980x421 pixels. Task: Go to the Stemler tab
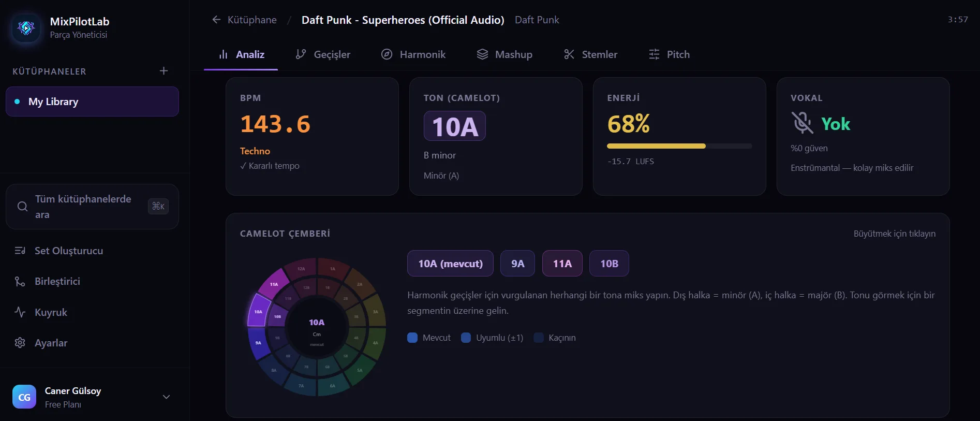click(590, 54)
